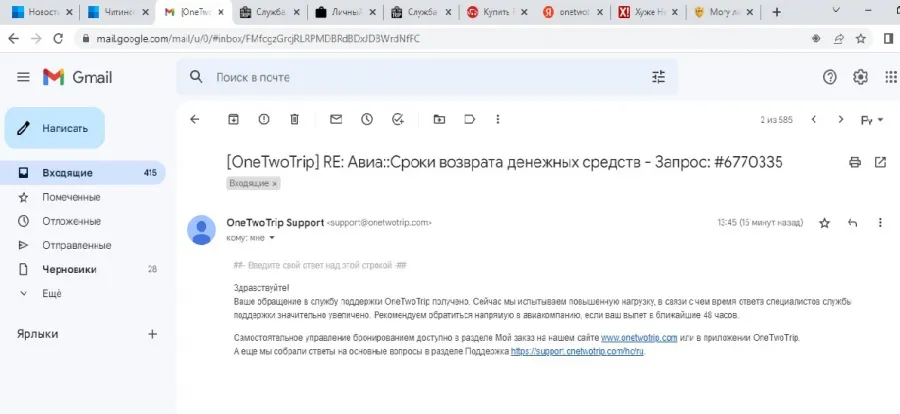Click the '2 из 585' message counter
The image size is (900, 414).
[777, 120]
